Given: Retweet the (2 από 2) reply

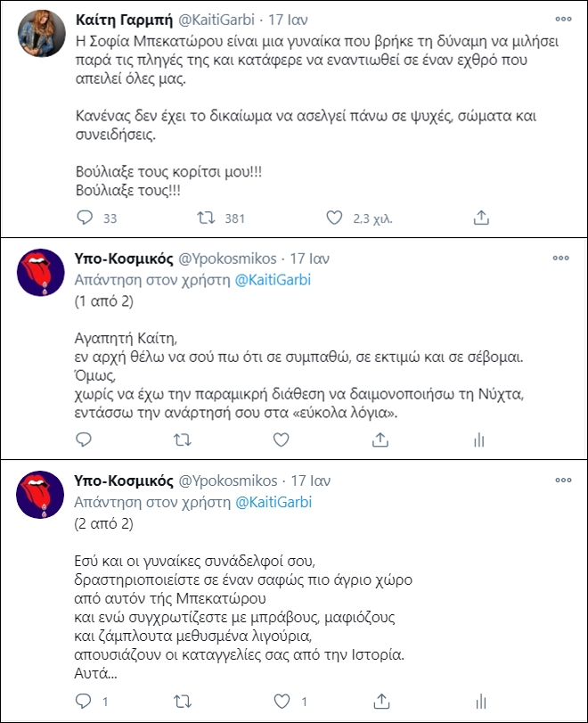Looking at the screenshot, I should tap(181, 700).
